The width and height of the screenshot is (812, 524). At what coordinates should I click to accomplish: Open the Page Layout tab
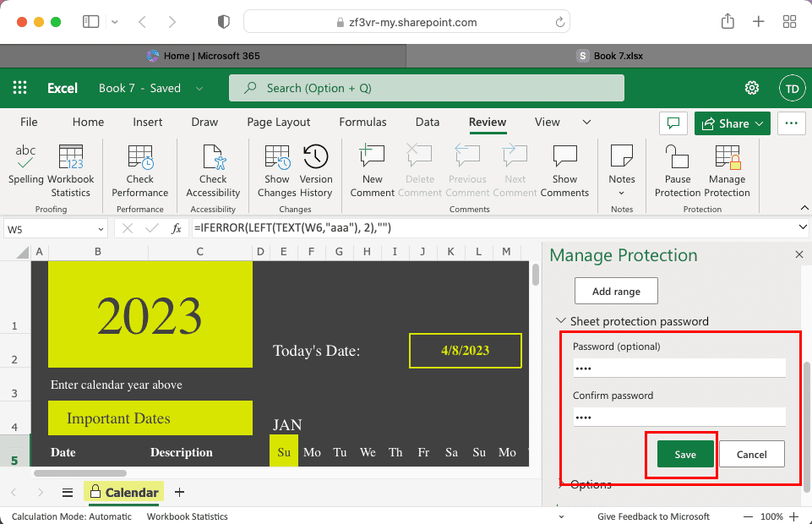click(278, 122)
